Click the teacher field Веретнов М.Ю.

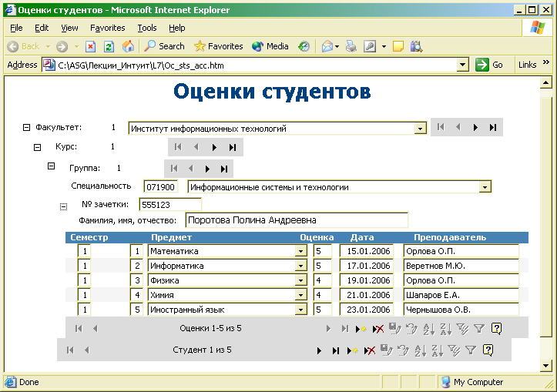tap(461, 266)
